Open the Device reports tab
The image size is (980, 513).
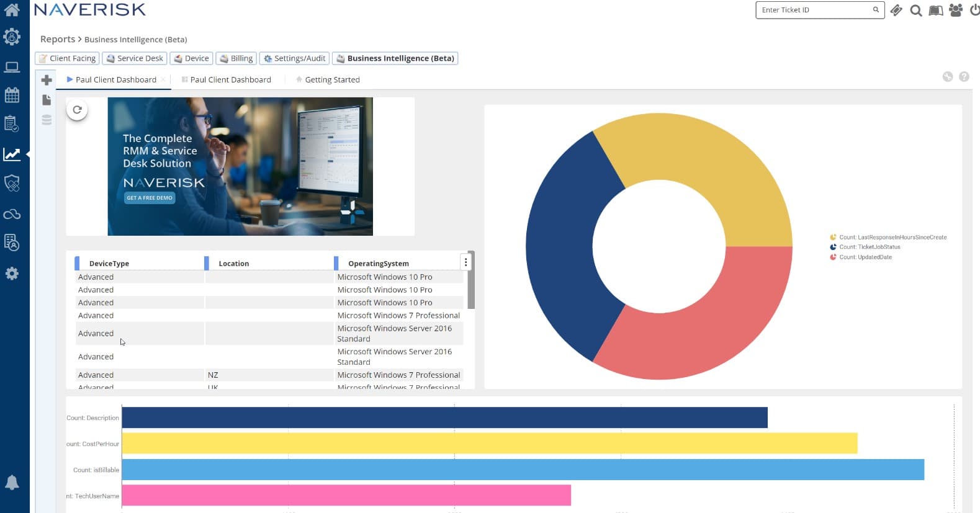pos(192,58)
